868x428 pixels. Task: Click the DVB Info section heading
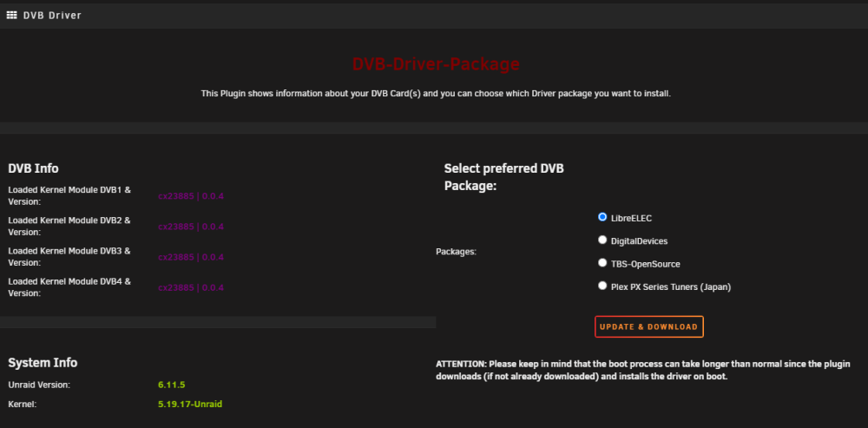33,168
